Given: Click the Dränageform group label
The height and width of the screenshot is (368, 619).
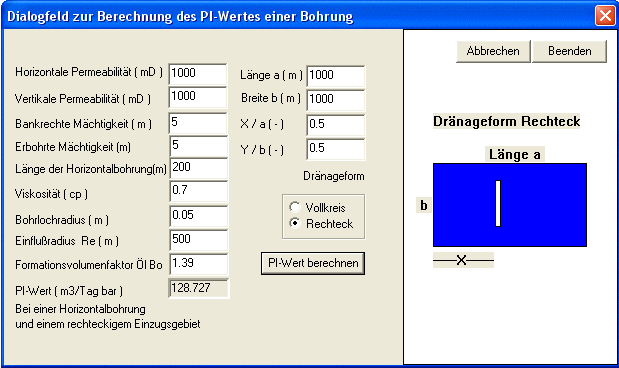Looking at the screenshot, I should [x=334, y=176].
